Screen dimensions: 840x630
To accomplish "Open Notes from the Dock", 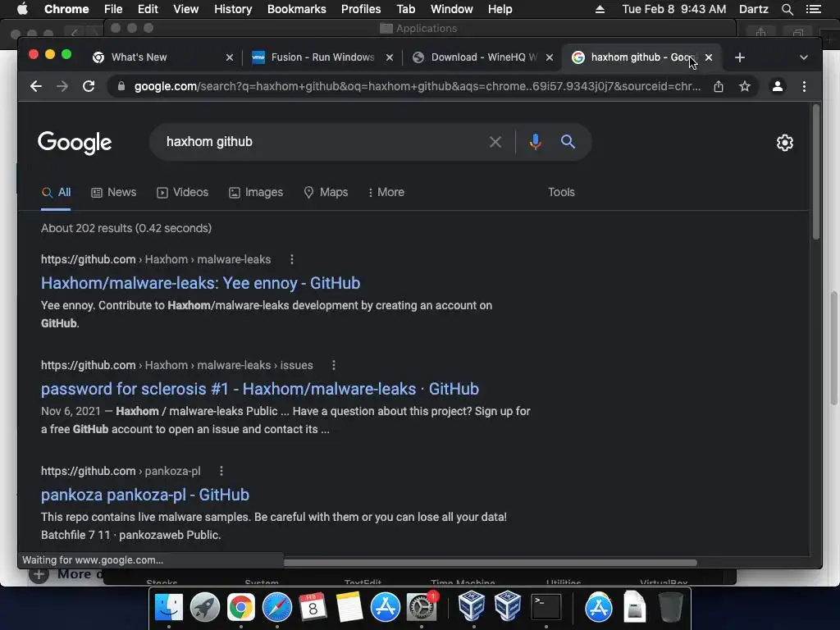I will pos(349,607).
